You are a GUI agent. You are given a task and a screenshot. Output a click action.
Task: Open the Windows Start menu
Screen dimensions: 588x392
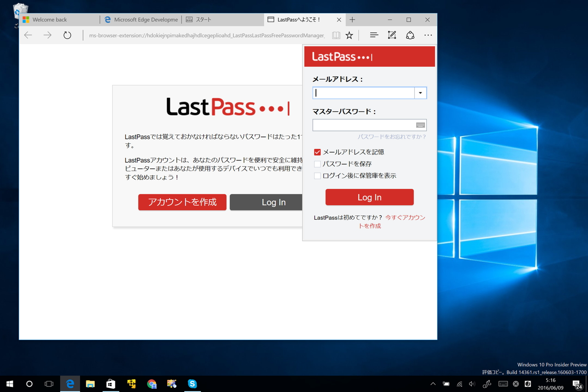pos(10,384)
